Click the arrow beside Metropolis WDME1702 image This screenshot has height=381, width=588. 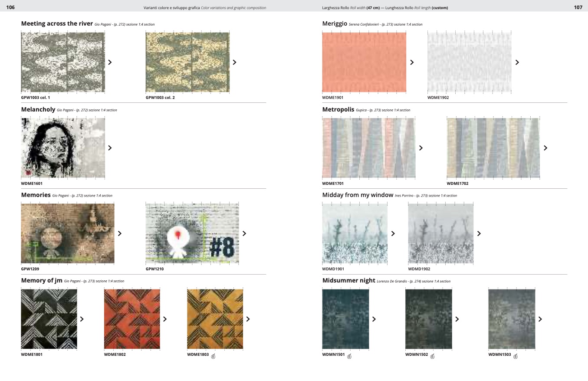[545, 148]
